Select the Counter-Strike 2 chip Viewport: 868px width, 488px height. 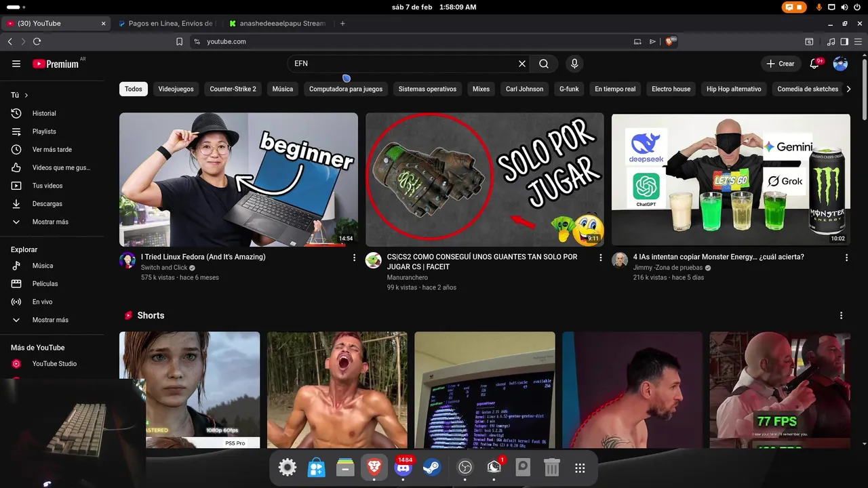(233, 89)
